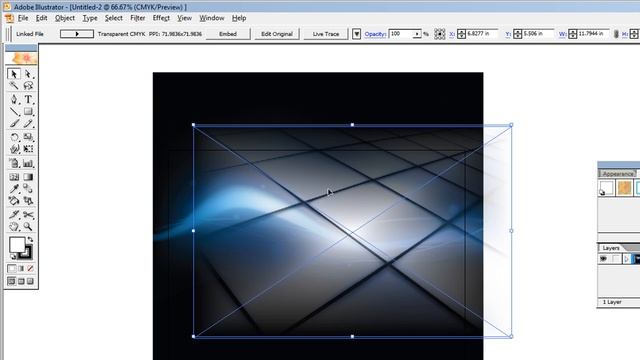Select the Free Transform tool
The height and width of the screenshot is (360, 640).
28,149
